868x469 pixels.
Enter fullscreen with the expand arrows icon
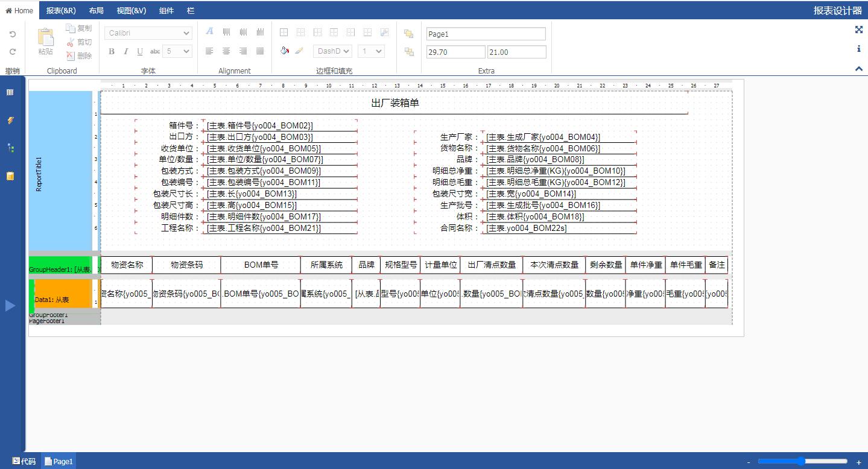pos(859,30)
